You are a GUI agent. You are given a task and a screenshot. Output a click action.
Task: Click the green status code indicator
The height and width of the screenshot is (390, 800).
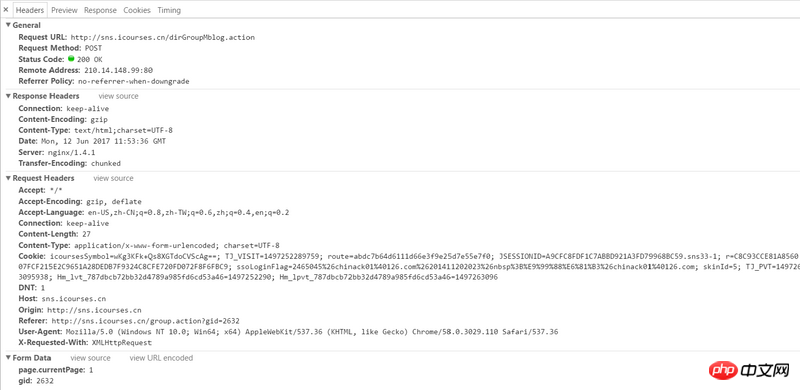(71, 59)
